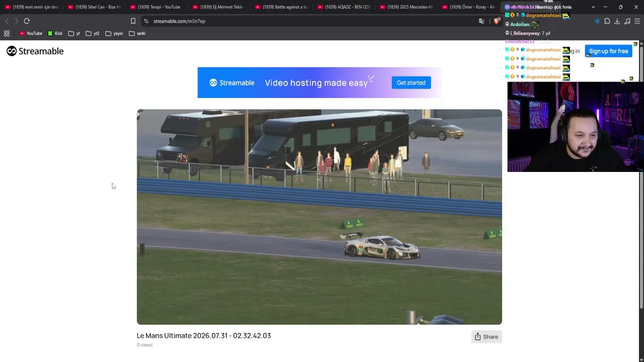The width and height of the screenshot is (644, 362).
Task: Switch to the 'Terapi - YouTube' tab
Action: 156,7
